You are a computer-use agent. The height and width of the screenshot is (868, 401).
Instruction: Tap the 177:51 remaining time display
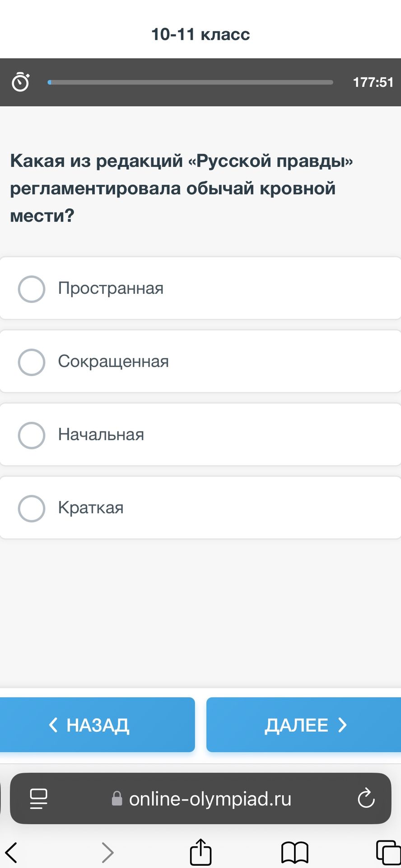[x=373, y=82]
